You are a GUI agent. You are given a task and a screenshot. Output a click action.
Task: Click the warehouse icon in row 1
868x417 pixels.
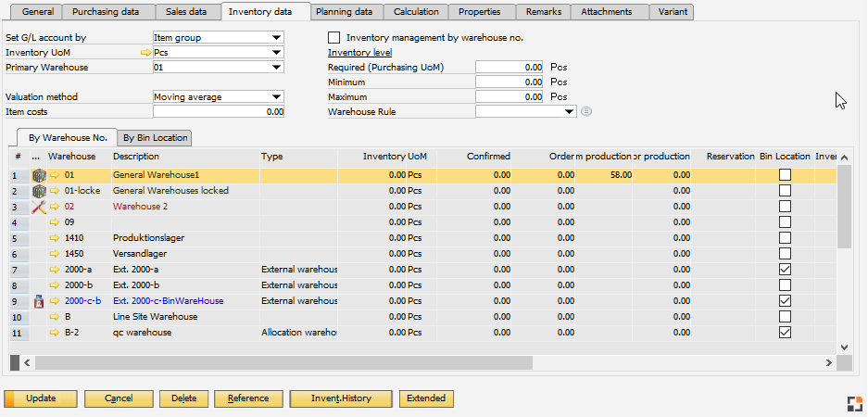[x=38, y=174]
